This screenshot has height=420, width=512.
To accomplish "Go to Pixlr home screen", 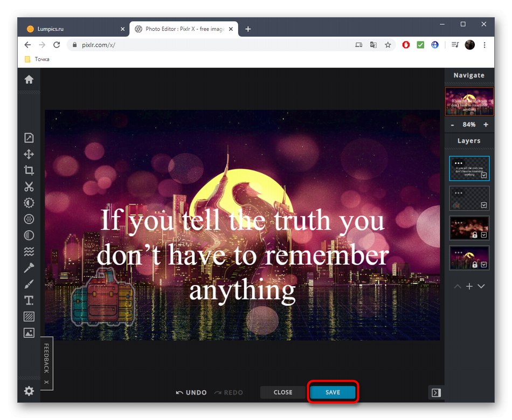I will click(x=29, y=79).
